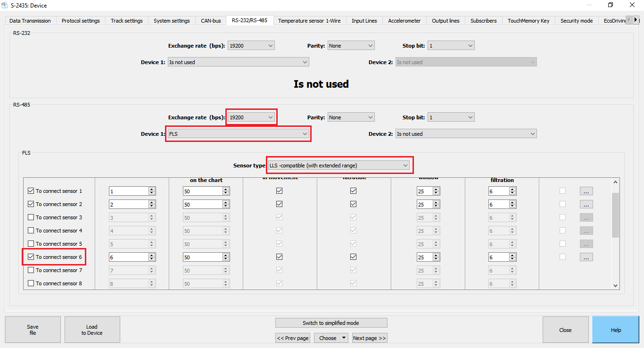Decrease sensor 2 chart value spinner
Screen dimensions: 644x348
(x=226, y=206)
